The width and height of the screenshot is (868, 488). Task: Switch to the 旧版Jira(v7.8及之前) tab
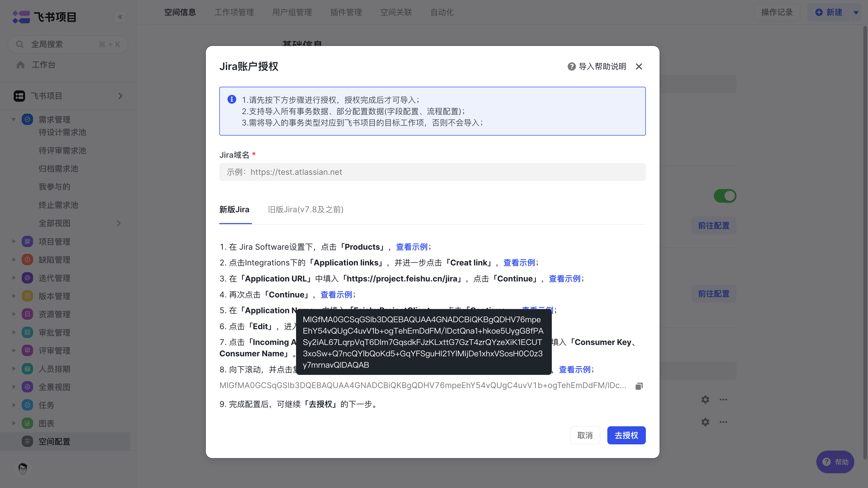tap(306, 209)
